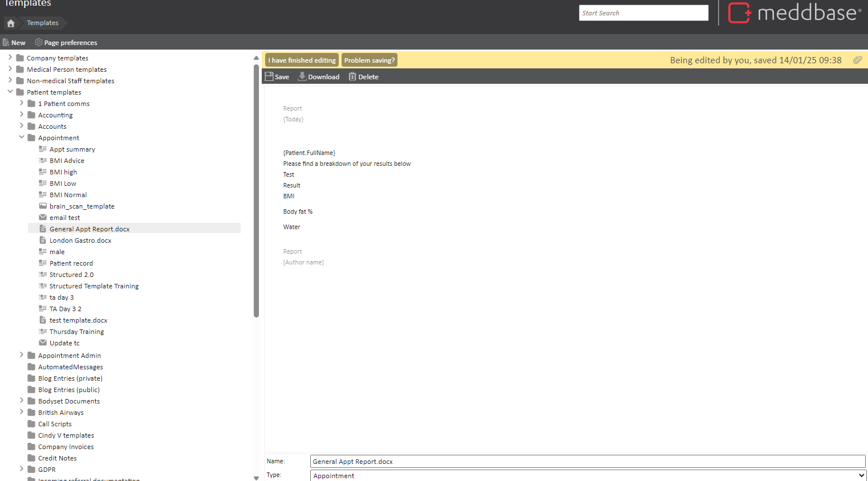868x481 pixels.
Task: Click the Templates breadcrumb tab
Action: pos(43,23)
